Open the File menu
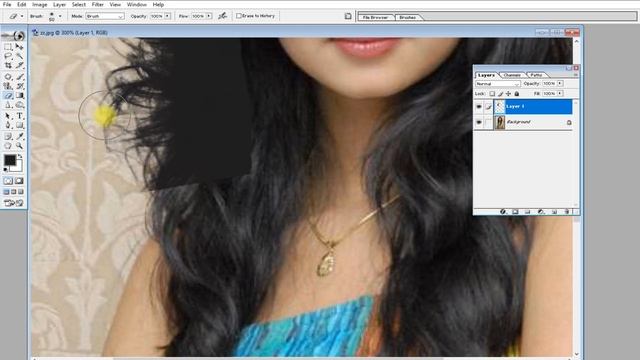640x360 pixels. tap(7, 4)
